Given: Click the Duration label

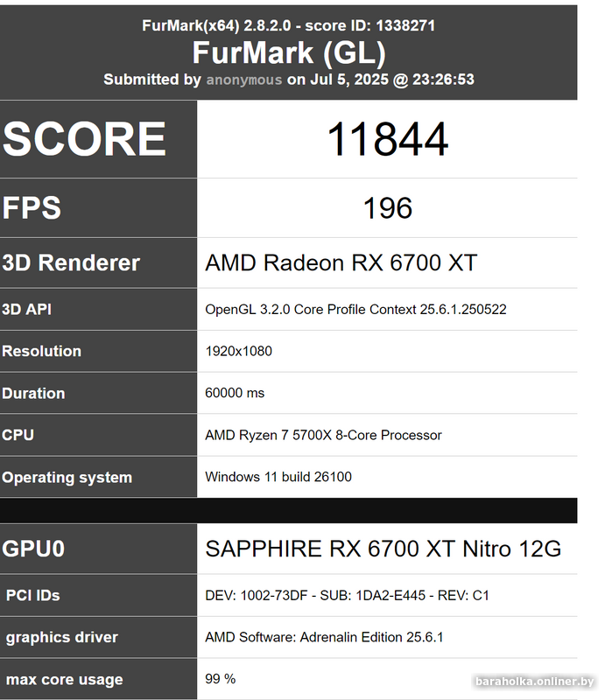Looking at the screenshot, I should (33, 393).
